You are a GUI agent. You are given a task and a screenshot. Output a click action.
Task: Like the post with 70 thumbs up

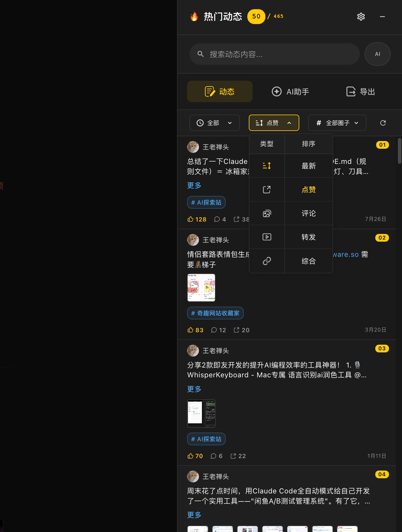click(195, 456)
